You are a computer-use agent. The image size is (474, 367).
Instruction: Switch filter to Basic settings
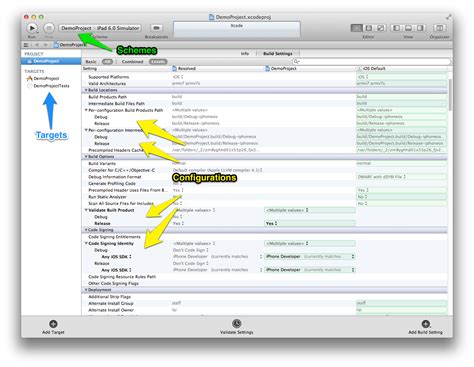click(x=91, y=62)
